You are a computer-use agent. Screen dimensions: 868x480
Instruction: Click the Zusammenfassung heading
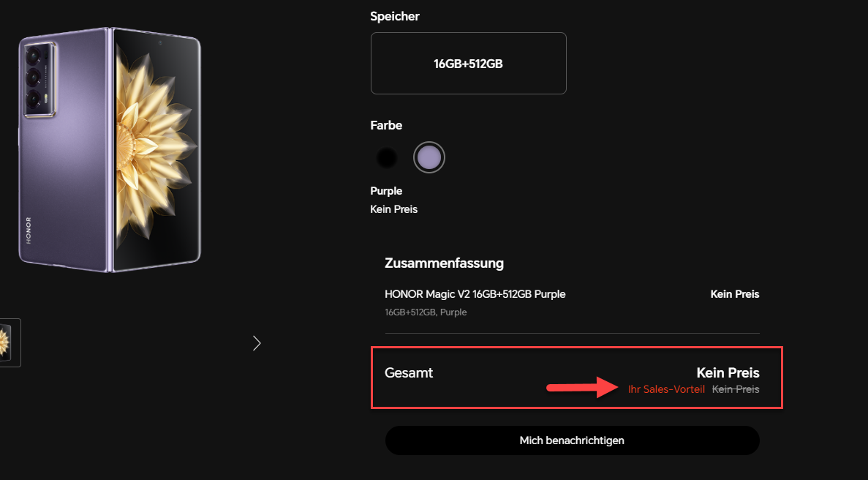coord(444,263)
